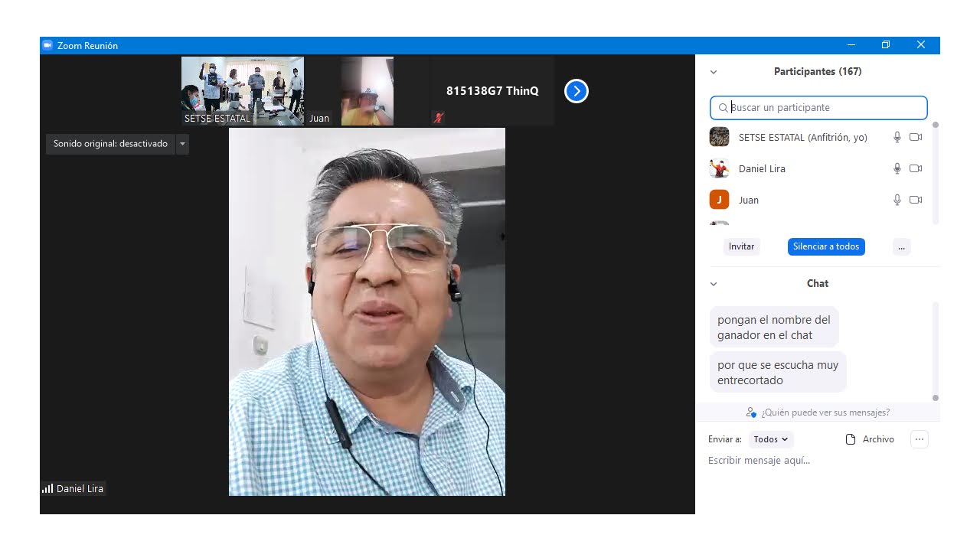Click message 'pongan el nombre del ganador'
The width and height of the screenshot is (980, 551).
click(x=774, y=328)
